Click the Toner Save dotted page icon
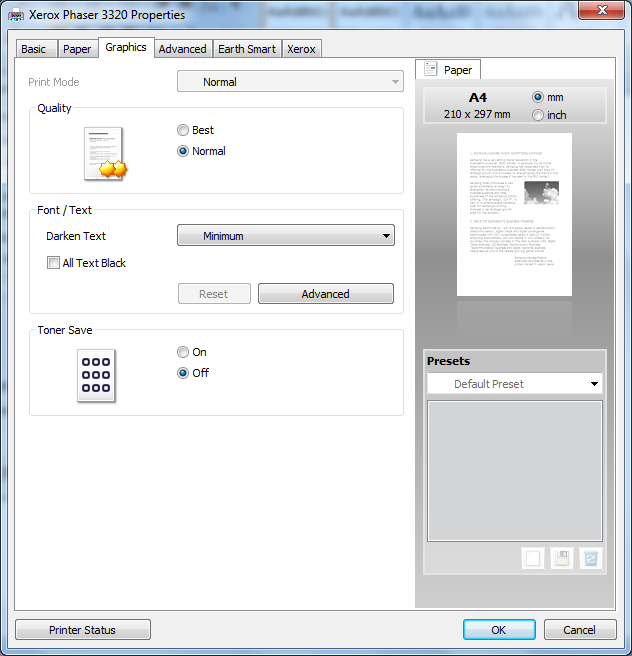632x656 pixels. tap(96, 376)
